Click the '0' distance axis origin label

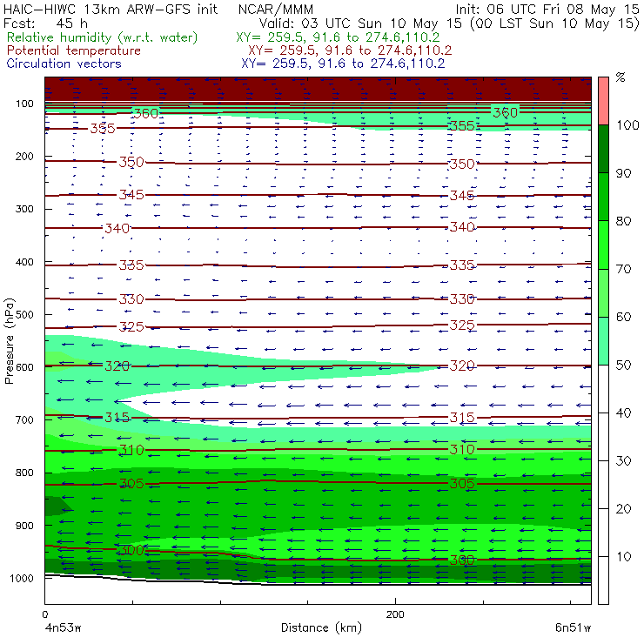[44, 614]
